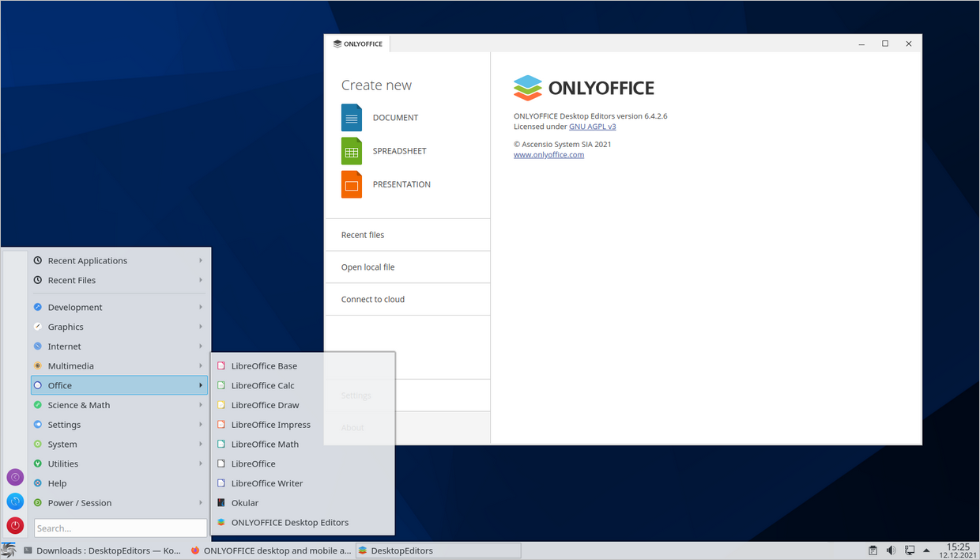This screenshot has height=560, width=980.
Task: Create a new PRESENTATION in ONLYOFFICE
Action: [x=401, y=184]
